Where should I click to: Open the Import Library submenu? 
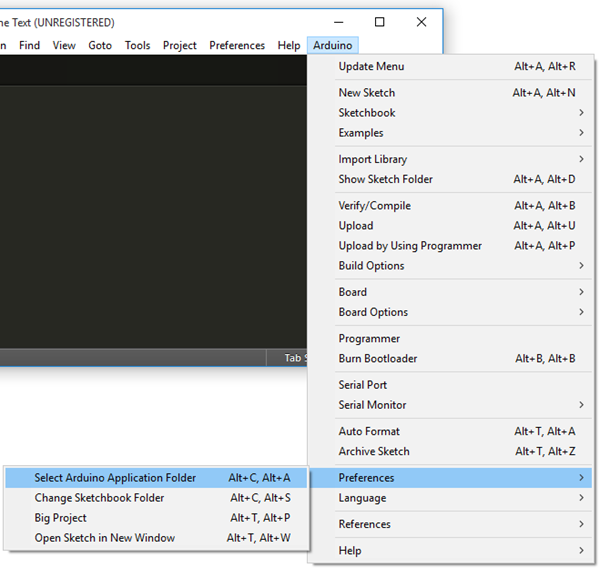(373, 159)
